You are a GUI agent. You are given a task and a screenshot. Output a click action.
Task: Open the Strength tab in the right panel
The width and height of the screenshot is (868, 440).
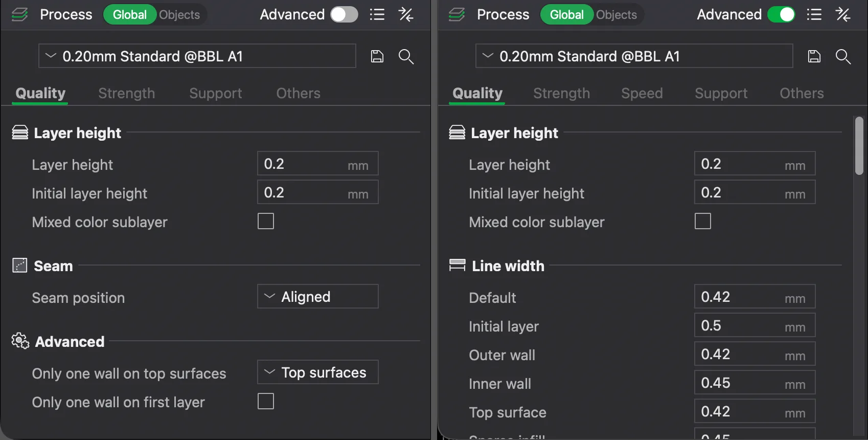click(x=562, y=93)
